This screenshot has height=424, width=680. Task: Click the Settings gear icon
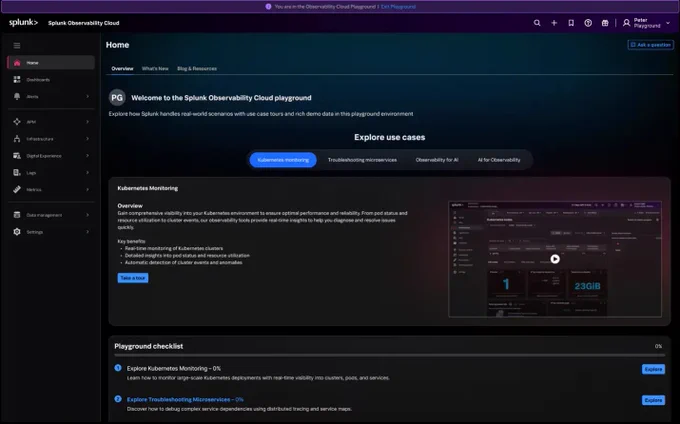point(17,232)
